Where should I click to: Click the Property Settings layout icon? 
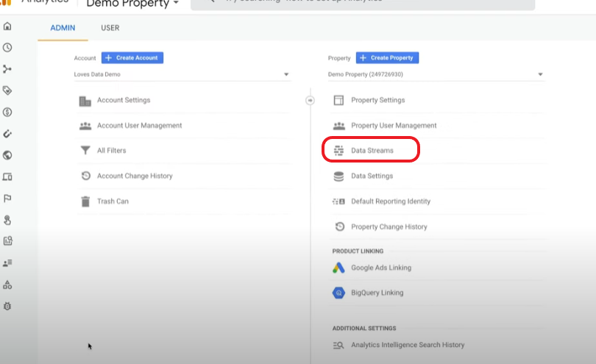pos(338,100)
